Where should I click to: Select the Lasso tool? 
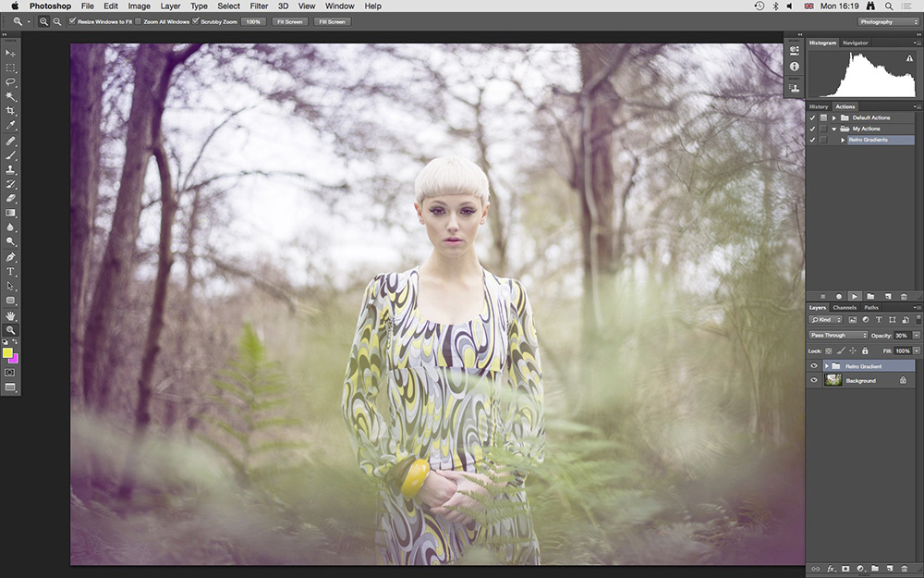pyautogui.click(x=10, y=82)
